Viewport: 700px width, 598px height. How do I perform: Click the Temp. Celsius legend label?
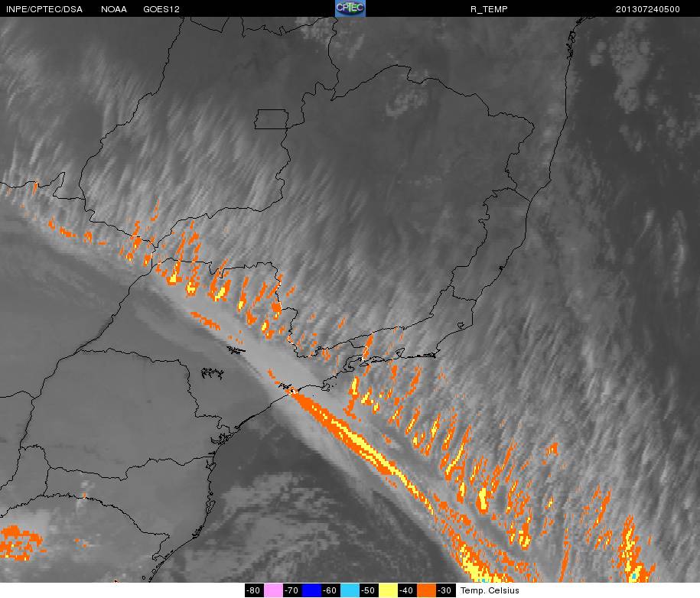(490, 590)
